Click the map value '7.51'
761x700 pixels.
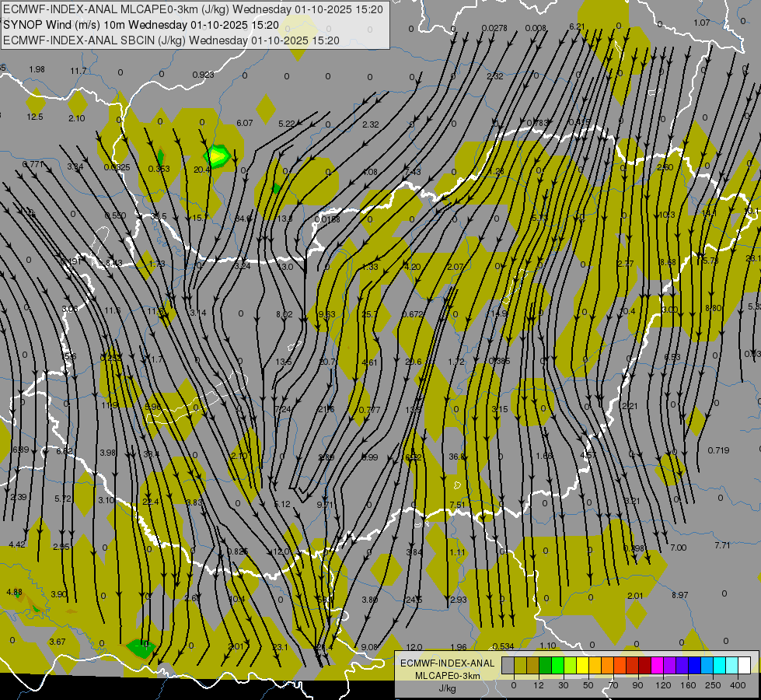click(x=457, y=505)
